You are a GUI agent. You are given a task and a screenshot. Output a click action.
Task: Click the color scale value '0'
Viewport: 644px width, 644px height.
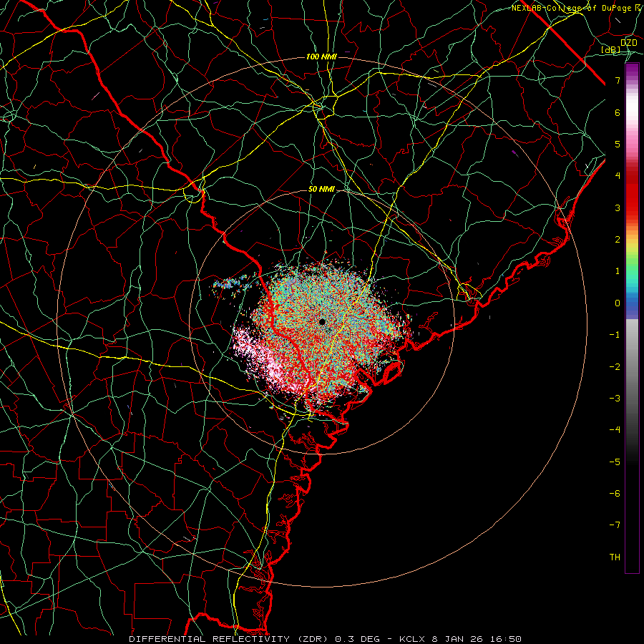tap(618, 303)
